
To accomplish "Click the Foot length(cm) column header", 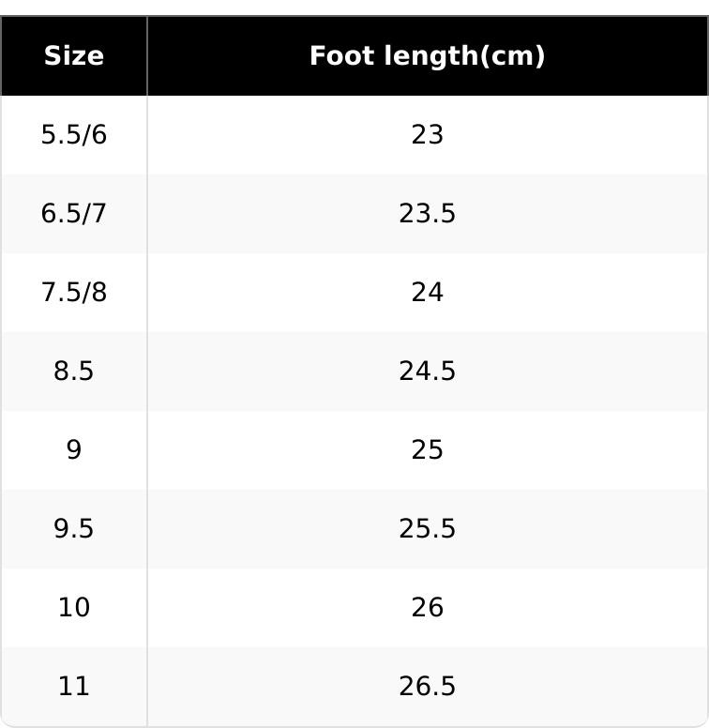I will [427, 56].
